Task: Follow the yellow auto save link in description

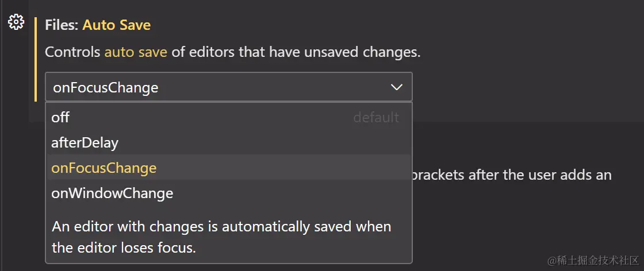Action: pos(136,52)
